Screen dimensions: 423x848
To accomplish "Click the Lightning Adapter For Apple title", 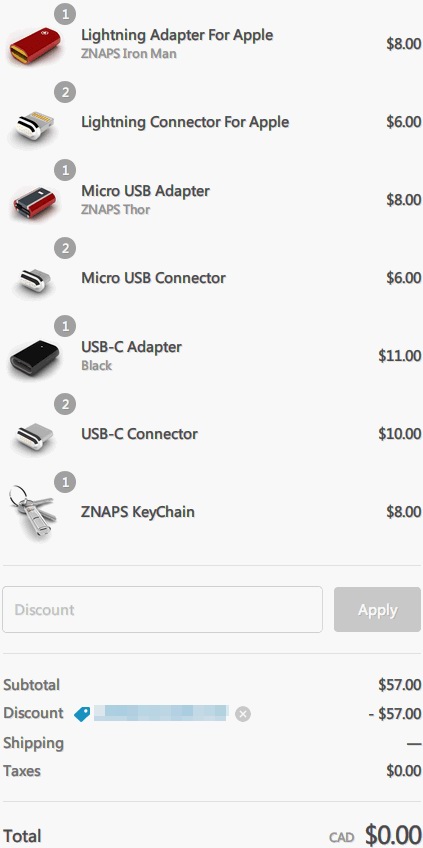I will point(177,35).
